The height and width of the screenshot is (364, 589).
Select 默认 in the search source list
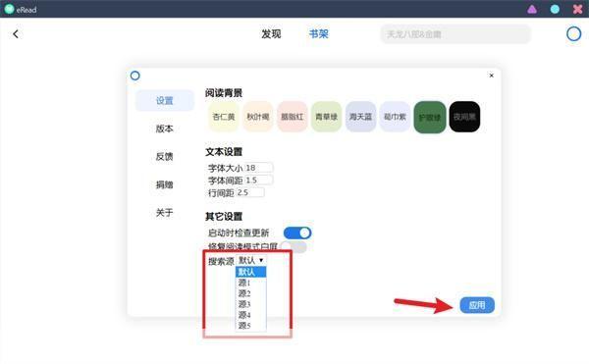coord(251,272)
